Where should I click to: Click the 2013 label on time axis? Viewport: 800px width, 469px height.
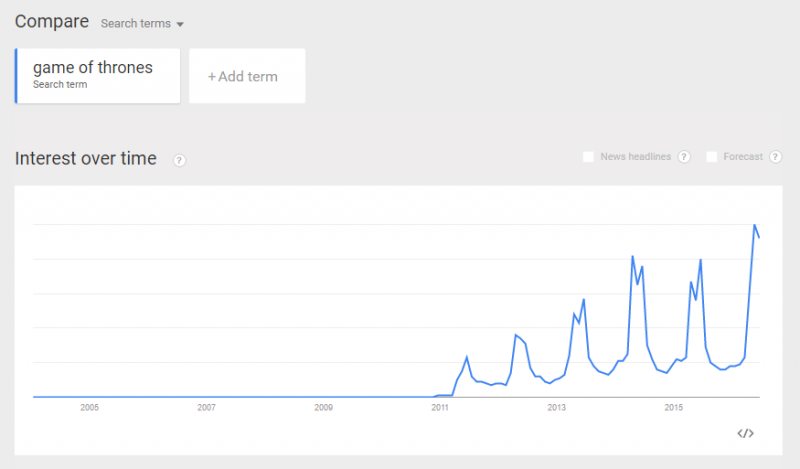coord(557,407)
